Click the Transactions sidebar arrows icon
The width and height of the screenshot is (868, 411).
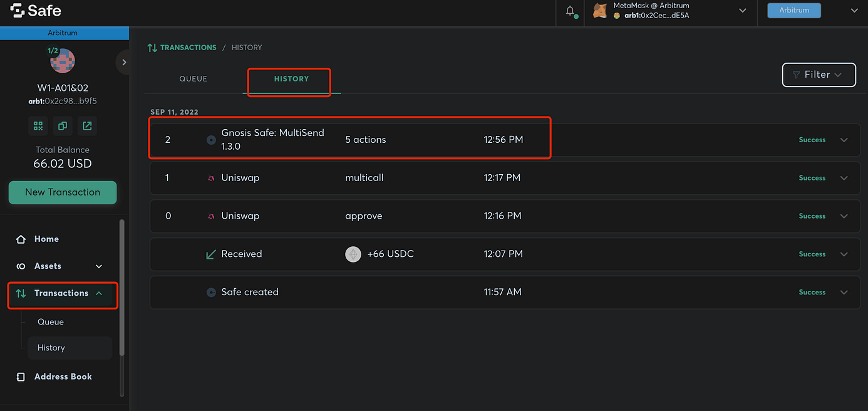pos(21,293)
